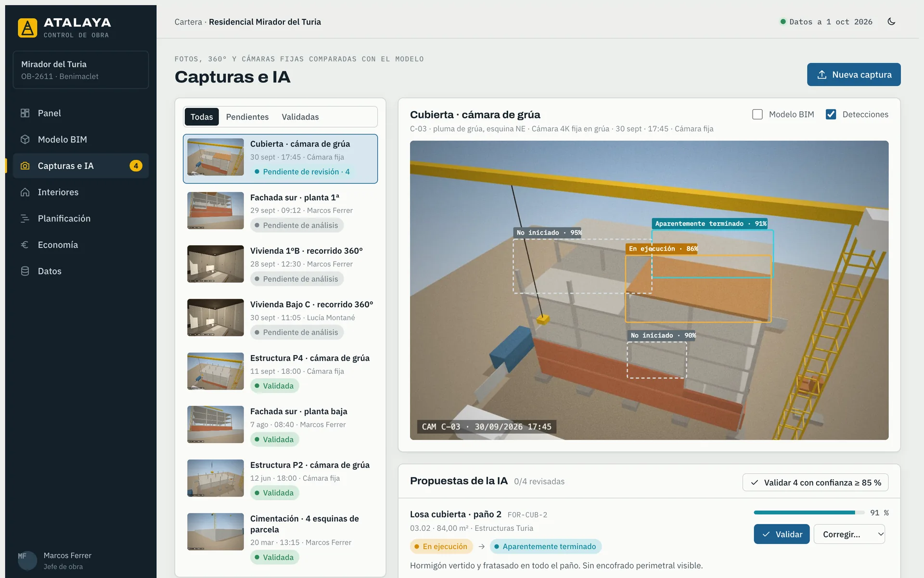Open Cubierta · cámara de grúa thumbnail
924x578 pixels.
pyautogui.click(x=216, y=157)
